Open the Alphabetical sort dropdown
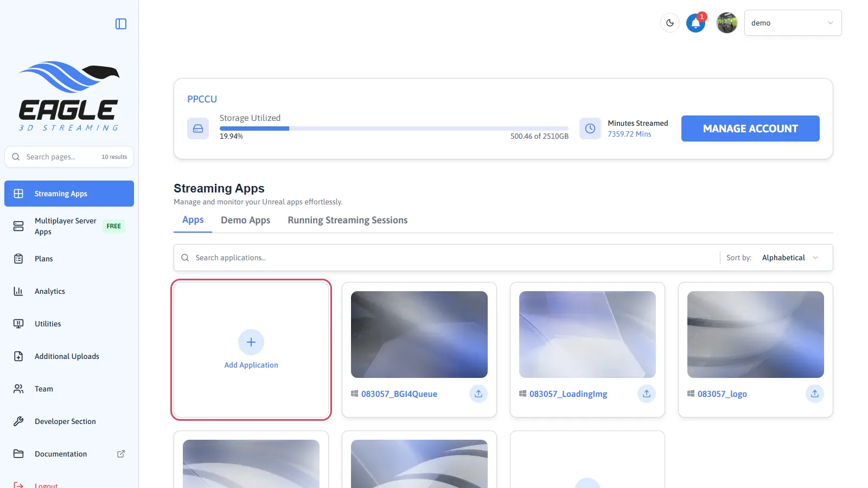This screenshot has height=488, width=868. pyautogui.click(x=790, y=258)
